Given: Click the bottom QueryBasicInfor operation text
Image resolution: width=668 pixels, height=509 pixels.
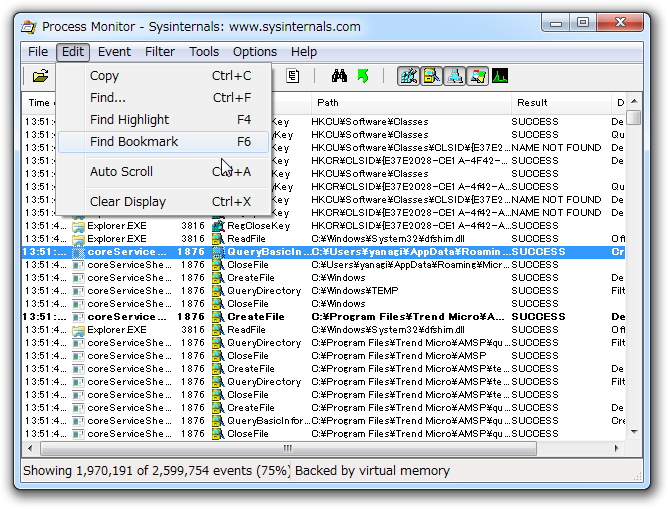Looking at the screenshot, I should click(268, 421).
